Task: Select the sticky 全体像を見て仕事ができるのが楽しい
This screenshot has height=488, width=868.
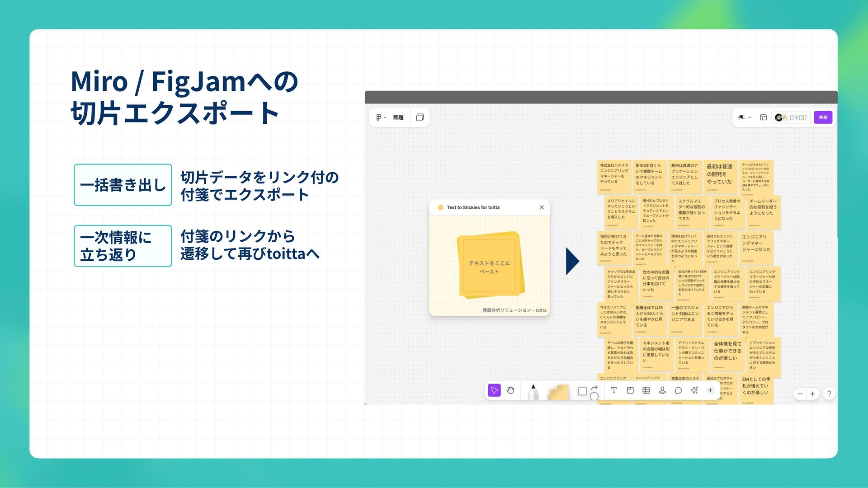Action: click(727, 354)
